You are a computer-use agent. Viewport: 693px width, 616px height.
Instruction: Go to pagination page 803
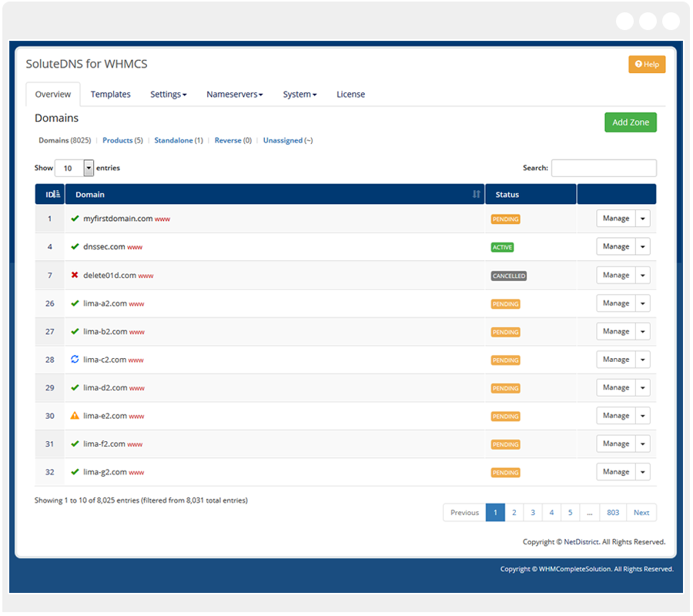tap(613, 513)
